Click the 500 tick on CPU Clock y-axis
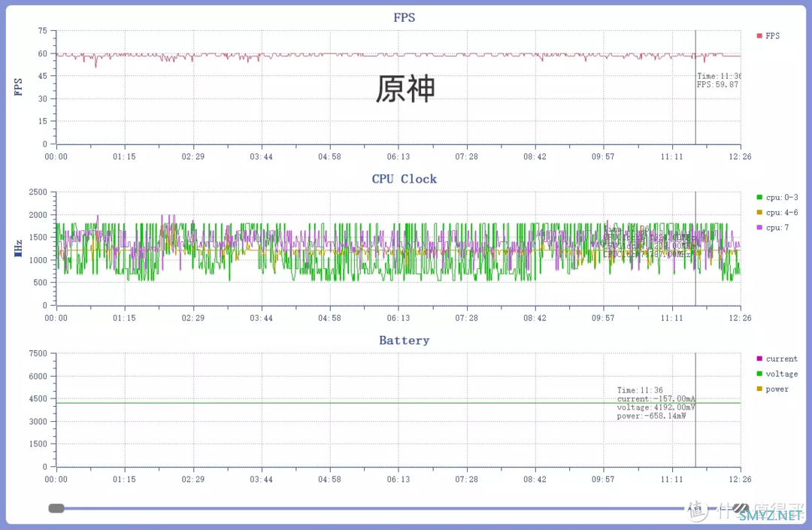 click(41, 283)
